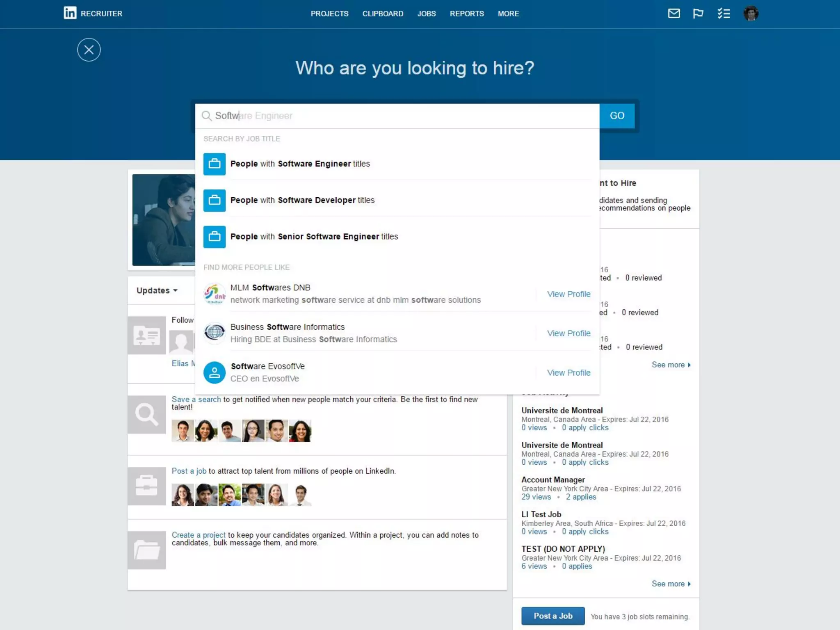Click the Post a job link
This screenshot has height=630, width=840.
point(189,471)
